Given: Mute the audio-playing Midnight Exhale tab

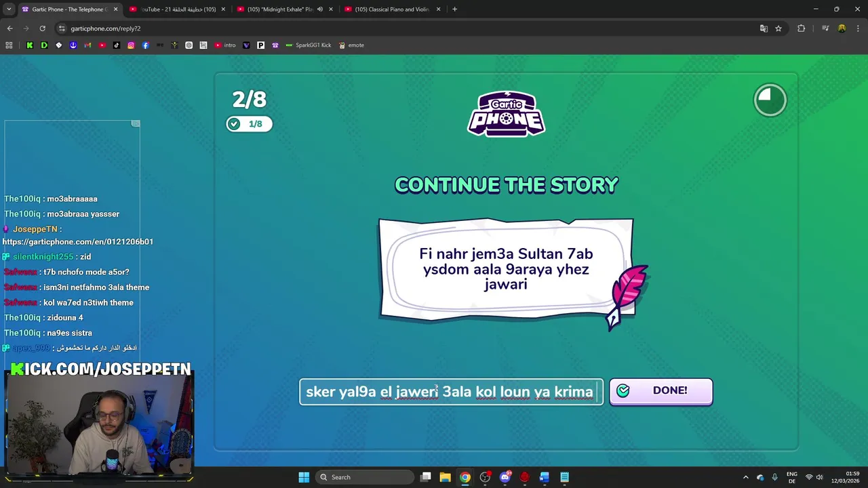Looking at the screenshot, I should (x=319, y=9).
